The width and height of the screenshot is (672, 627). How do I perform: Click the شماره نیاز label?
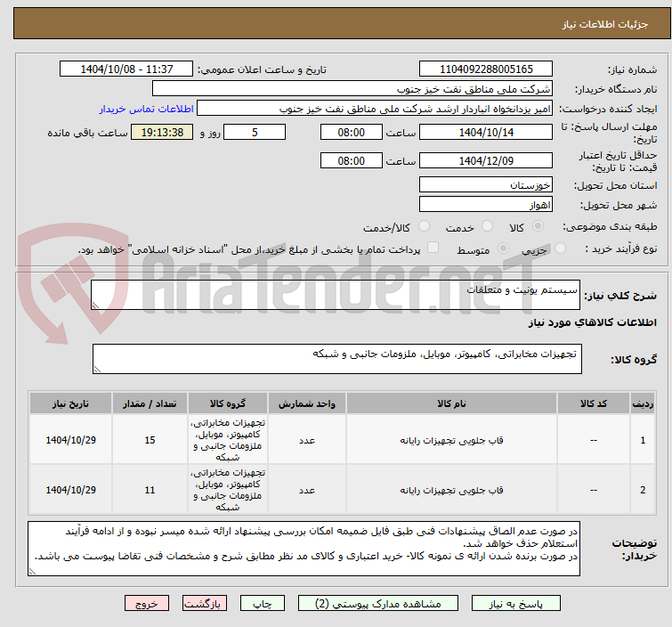pos(632,69)
